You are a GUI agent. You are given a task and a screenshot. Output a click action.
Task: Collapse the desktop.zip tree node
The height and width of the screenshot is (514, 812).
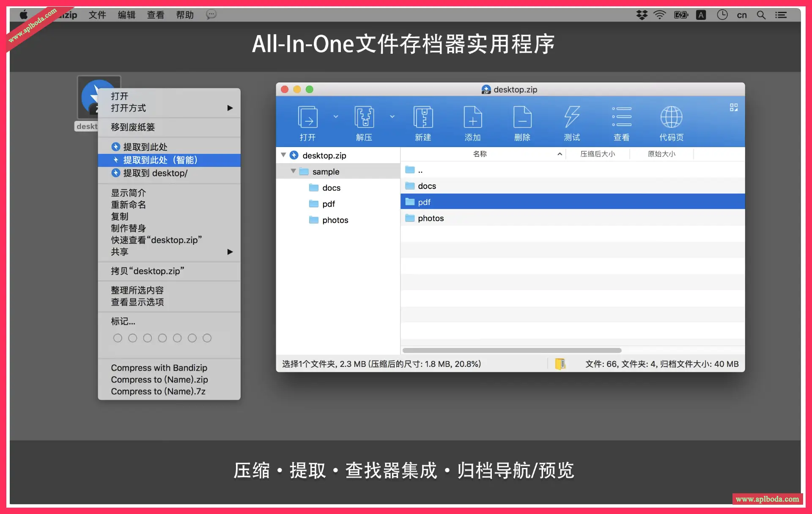283,155
